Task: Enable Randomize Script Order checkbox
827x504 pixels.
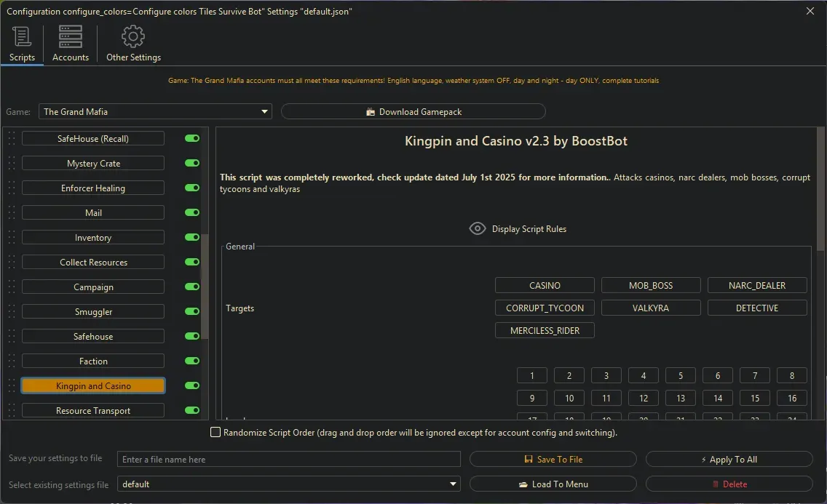Action: tap(215, 433)
